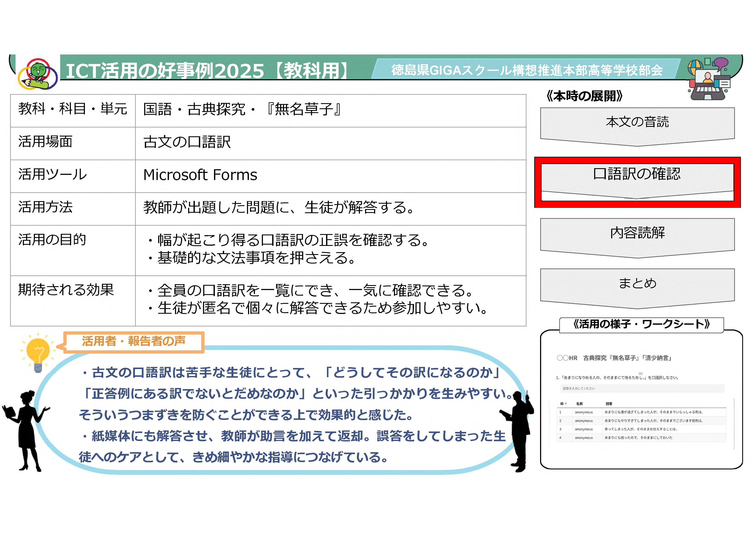756x534 pixels.
Task: Click the 回答を入力してください answer field
Action: coord(642,389)
